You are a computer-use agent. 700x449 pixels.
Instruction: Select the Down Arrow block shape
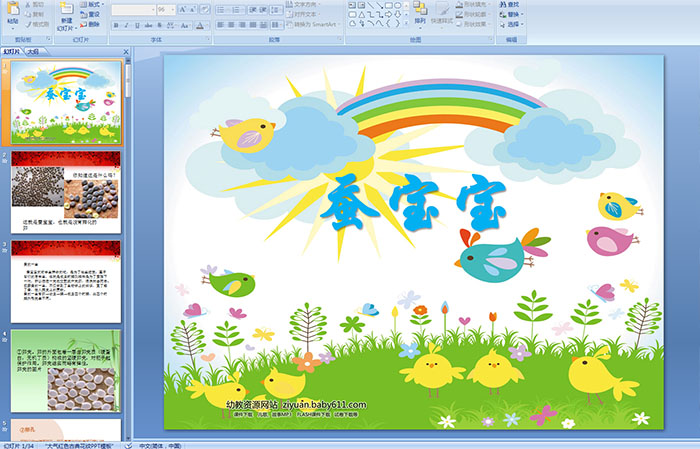[397, 15]
